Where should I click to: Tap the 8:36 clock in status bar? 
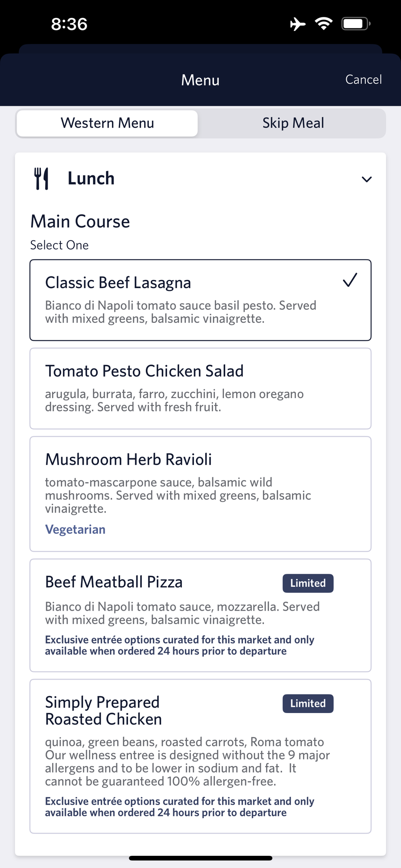(69, 24)
